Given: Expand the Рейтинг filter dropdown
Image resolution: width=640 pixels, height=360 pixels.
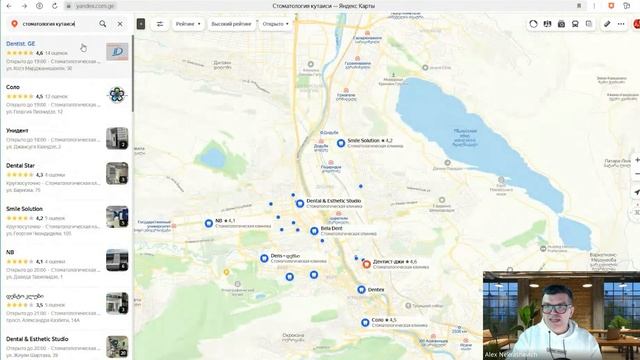Looking at the screenshot, I should coord(188,24).
